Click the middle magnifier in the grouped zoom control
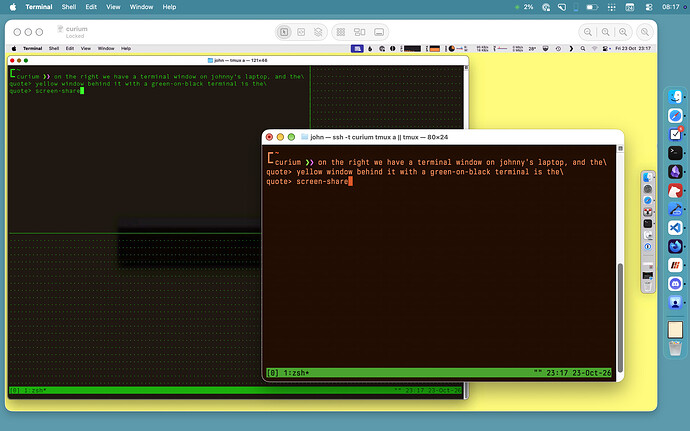This screenshot has height=431, width=690. coord(606,32)
